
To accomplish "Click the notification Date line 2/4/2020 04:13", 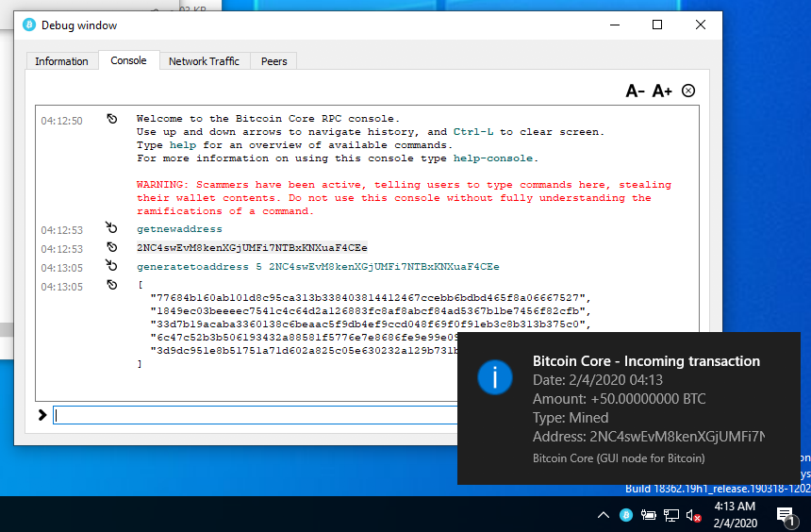I will (597, 380).
